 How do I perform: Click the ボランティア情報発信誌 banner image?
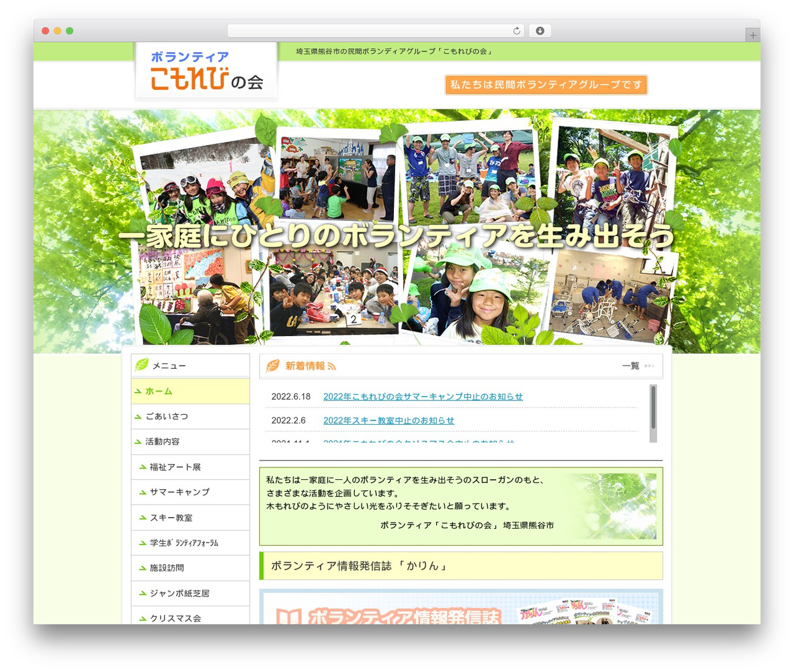[x=461, y=607]
